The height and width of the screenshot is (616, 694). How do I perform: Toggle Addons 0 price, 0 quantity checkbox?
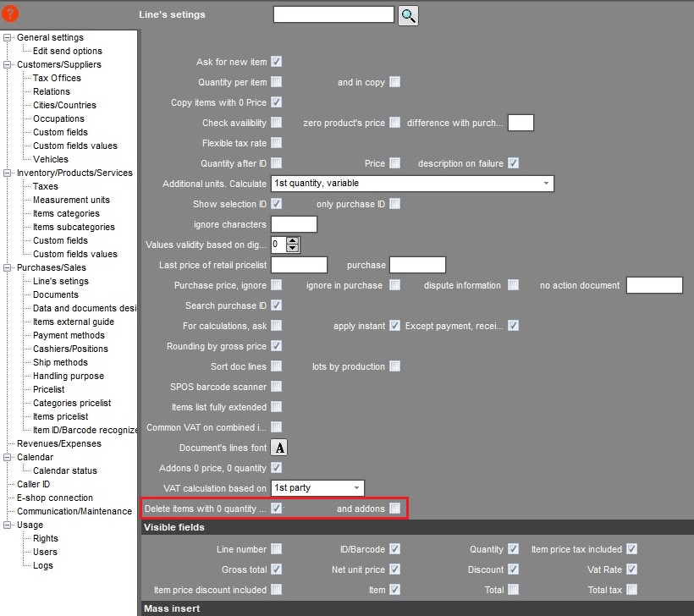(276, 468)
